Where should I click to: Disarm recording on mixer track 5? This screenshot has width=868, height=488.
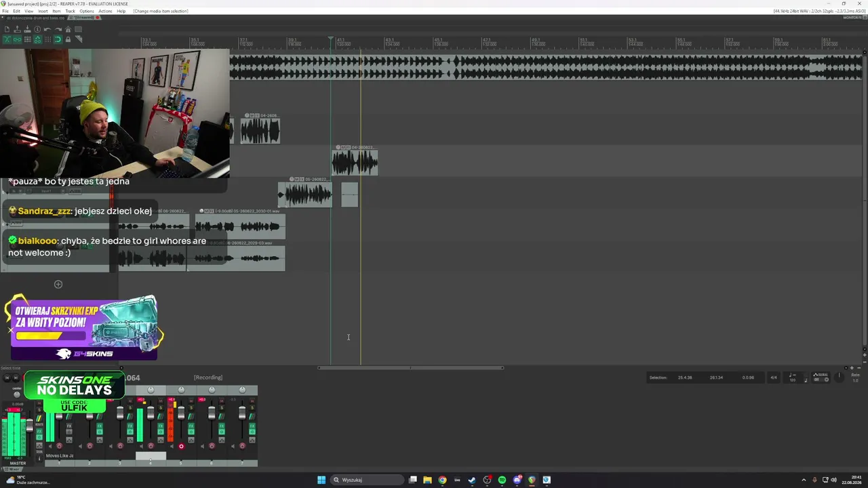[181, 446]
